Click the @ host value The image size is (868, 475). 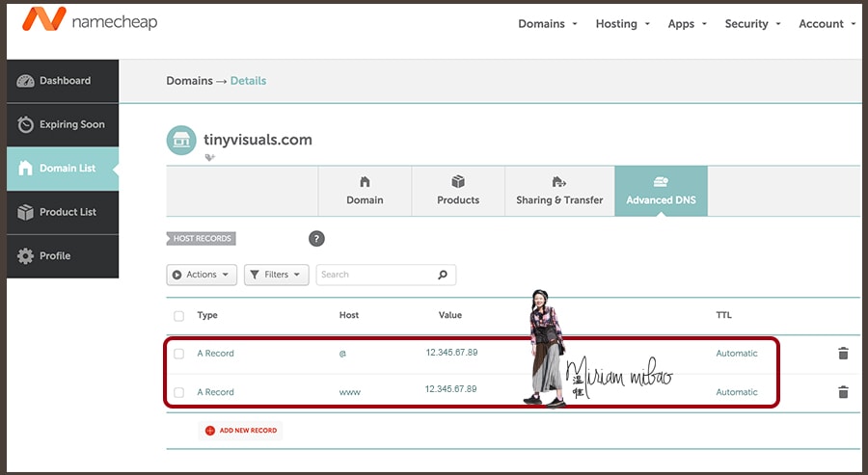pos(342,354)
